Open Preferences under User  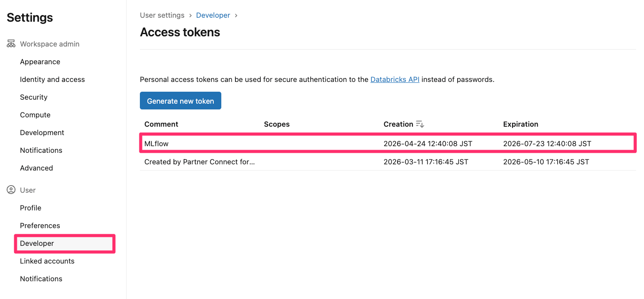(40, 225)
